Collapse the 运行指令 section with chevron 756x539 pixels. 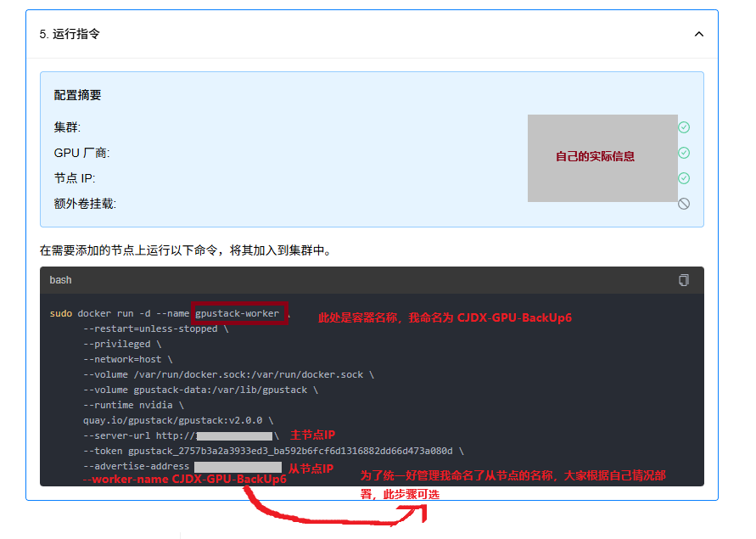click(698, 34)
